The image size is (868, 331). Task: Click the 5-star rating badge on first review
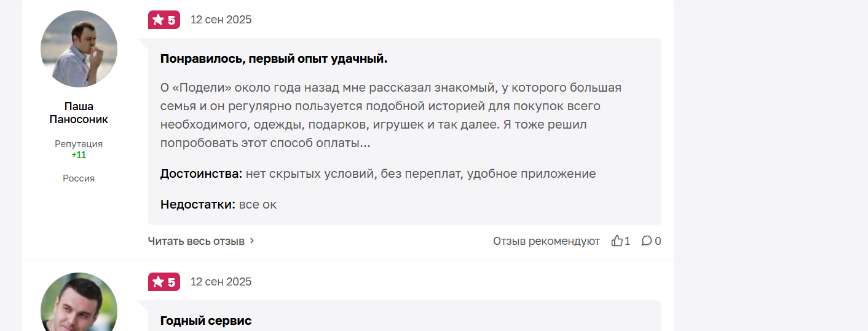[x=164, y=20]
